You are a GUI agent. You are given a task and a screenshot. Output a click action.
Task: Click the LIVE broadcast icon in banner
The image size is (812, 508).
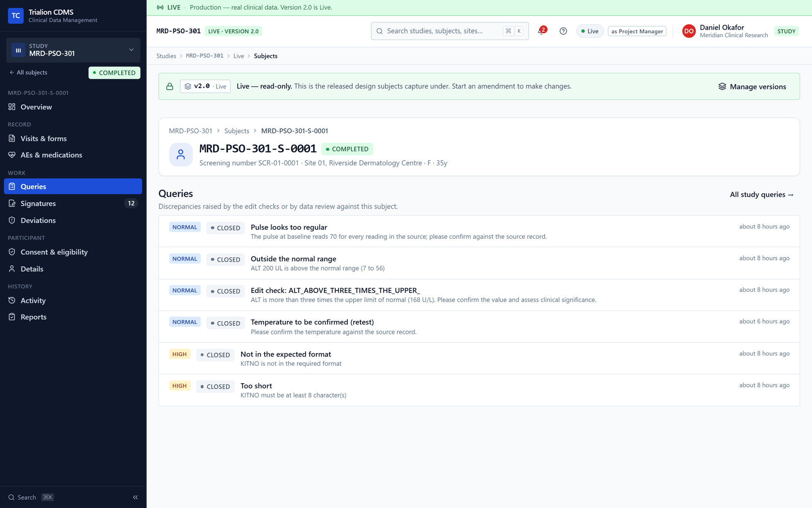tap(160, 7)
